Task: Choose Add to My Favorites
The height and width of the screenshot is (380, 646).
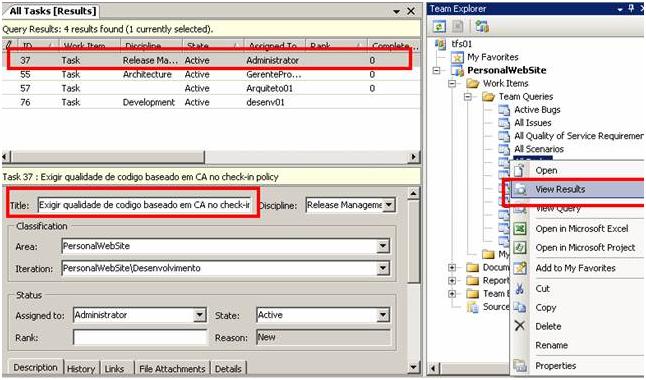Action: pyautogui.click(x=576, y=268)
